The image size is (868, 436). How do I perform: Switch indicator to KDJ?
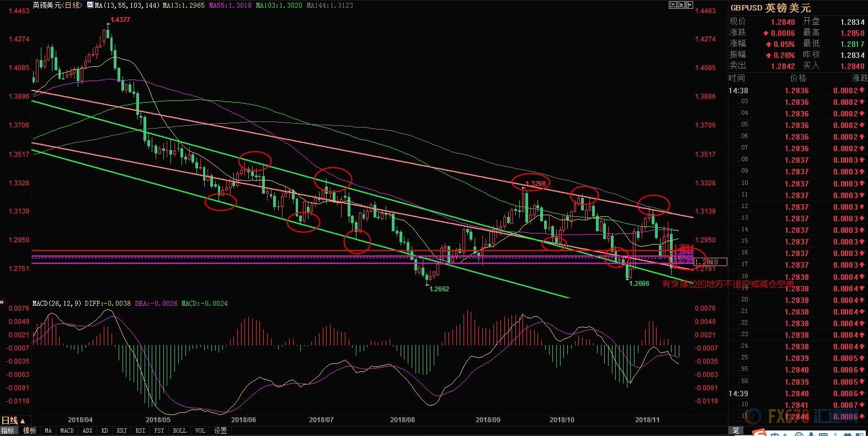tap(122, 430)
